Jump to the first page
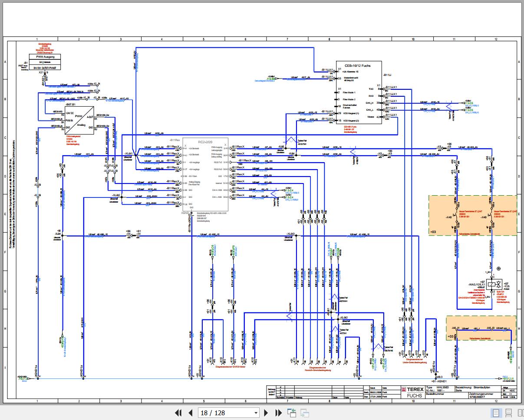Viewport: 524px width, 420px height. pyautogui.click(x=178, y=413)
